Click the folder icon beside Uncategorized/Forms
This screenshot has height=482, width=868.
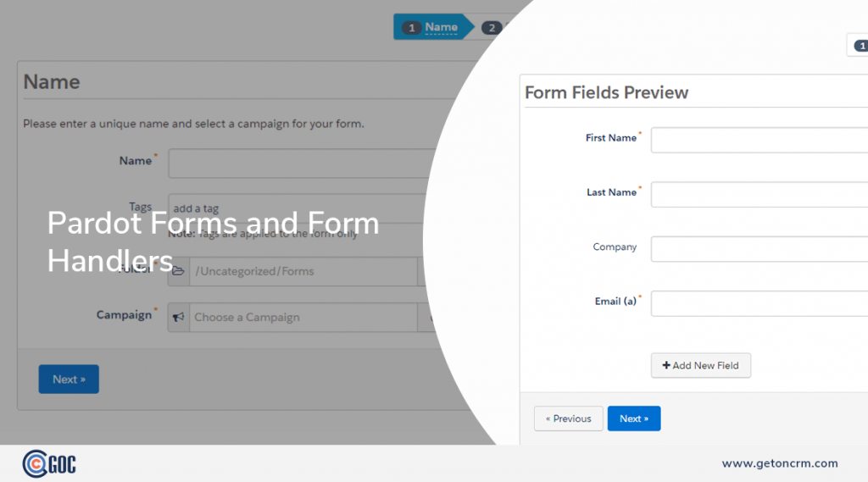click(178, 271)
